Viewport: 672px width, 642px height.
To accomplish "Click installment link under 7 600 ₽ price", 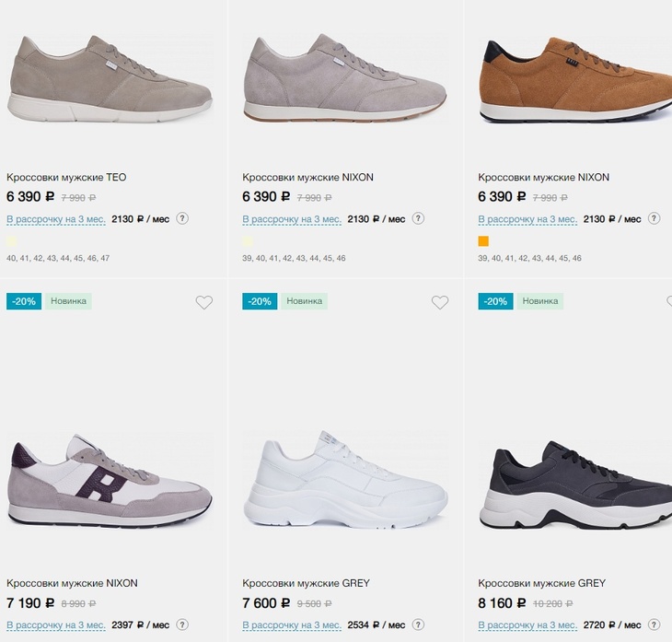I will [x=292, y=625].
